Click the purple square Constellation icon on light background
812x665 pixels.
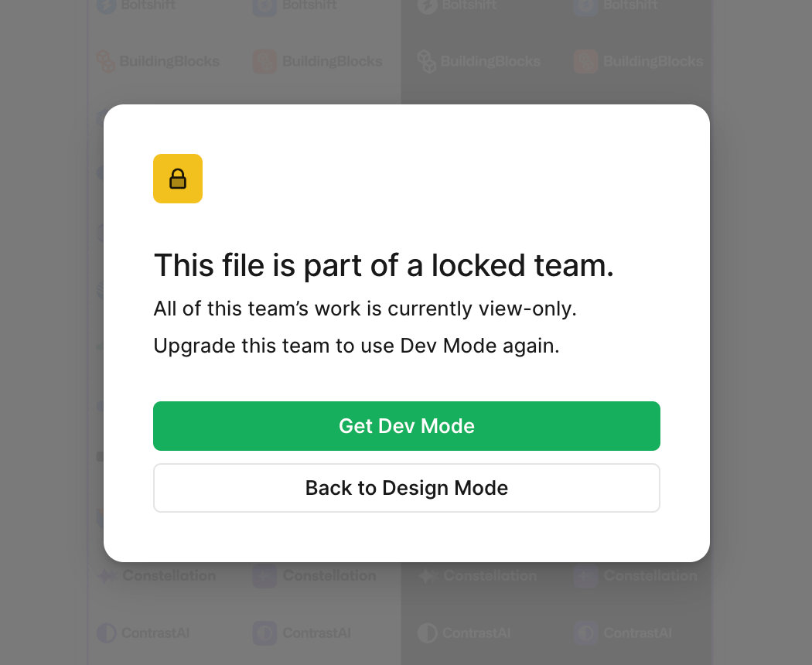[264, 575]
